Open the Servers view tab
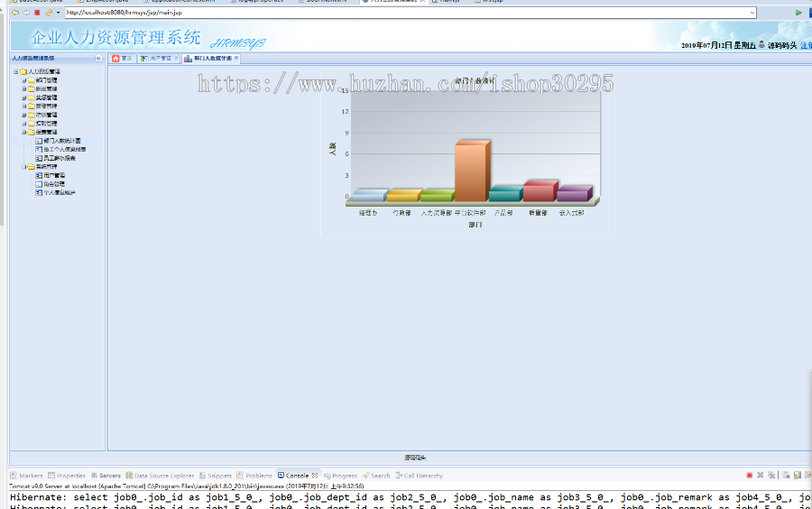812x509 pixels. coord(106,476)
